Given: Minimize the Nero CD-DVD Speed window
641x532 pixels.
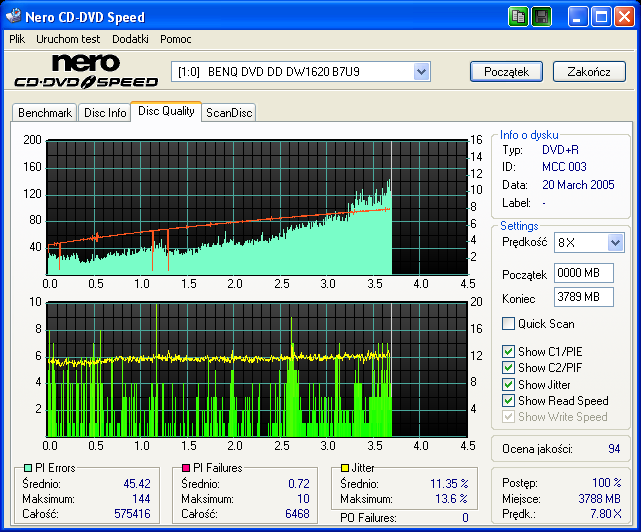Looking at the screenshot, I should 577,17.
